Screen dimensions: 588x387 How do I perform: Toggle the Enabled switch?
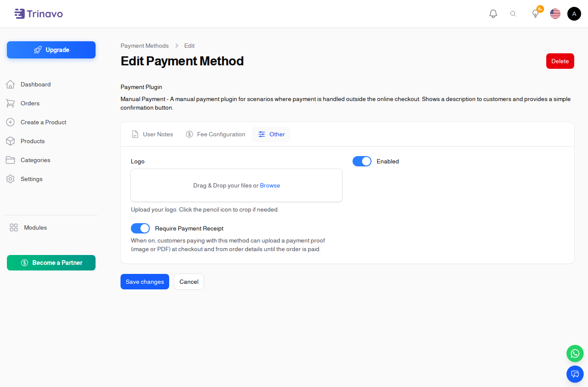(x=362, y=161)
